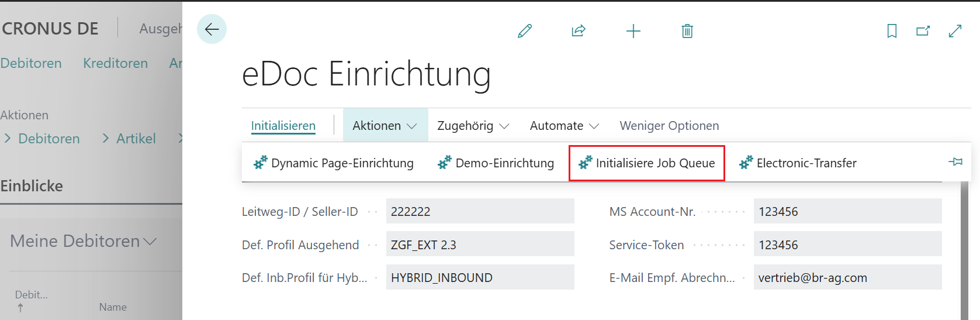Click the Einblicke heading
The height and width of the screenshot is (320, 980).
pyautogui.click(x=32, y=186)
